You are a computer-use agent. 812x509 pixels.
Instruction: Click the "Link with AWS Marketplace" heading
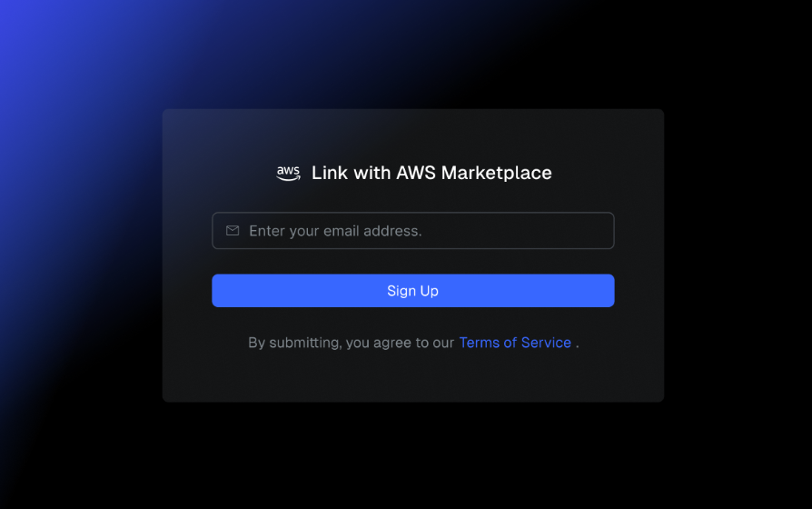(x=431, y=173)
